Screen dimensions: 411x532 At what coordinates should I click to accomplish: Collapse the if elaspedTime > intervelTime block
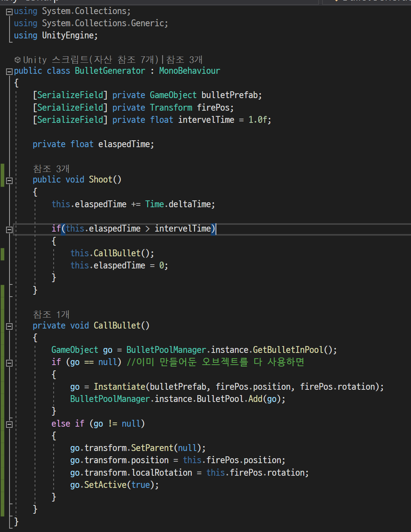click(9, 229)
